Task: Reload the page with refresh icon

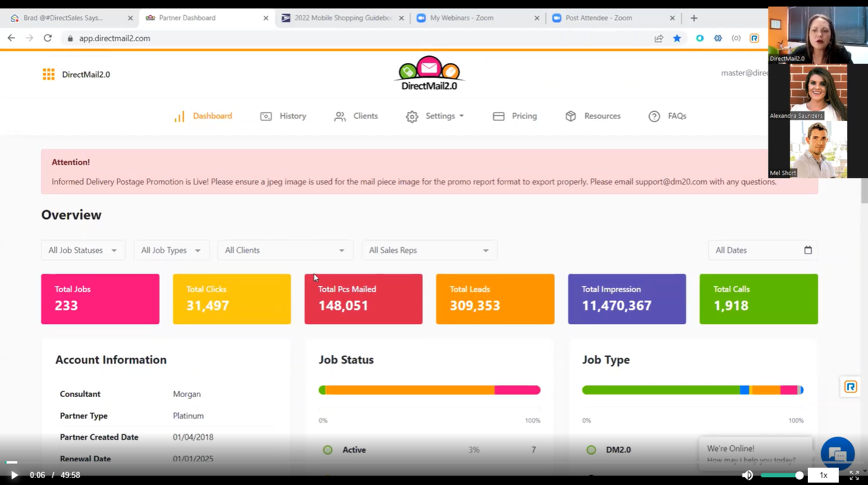Action: click(x=48, y=38)
